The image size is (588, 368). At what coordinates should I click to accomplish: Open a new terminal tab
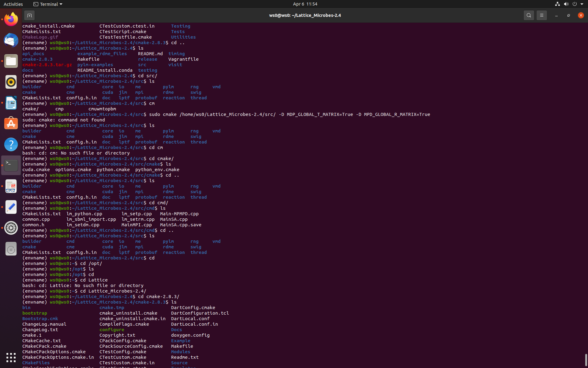click(x=29, y=15)
